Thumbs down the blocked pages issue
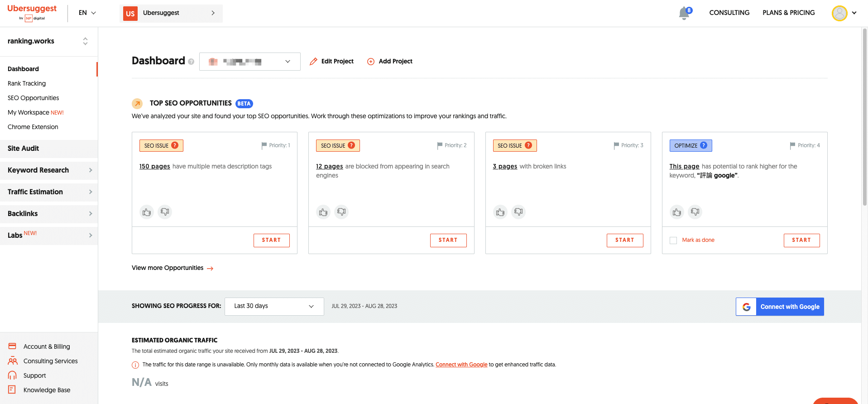 tap(341, 212)
